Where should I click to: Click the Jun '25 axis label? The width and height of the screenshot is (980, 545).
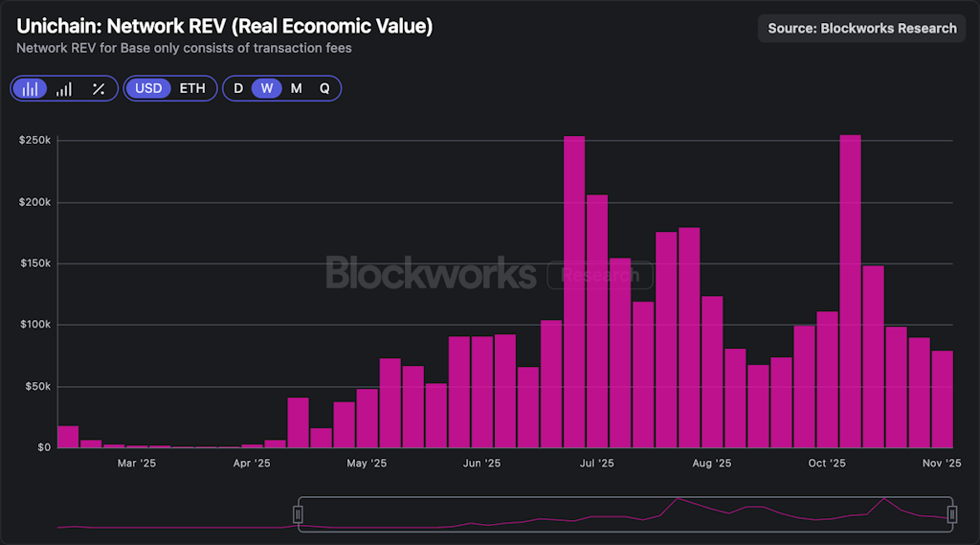click(x=481, y=463)
